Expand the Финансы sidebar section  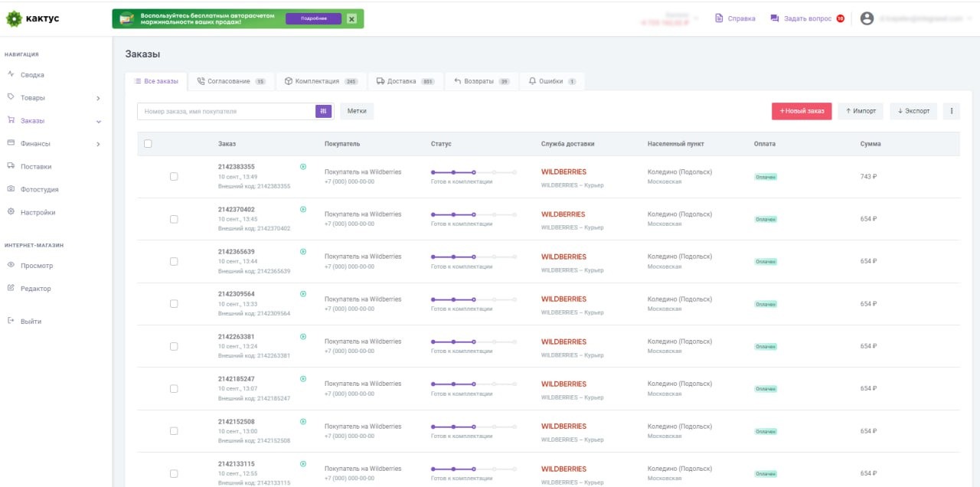[x=98, y=144]
